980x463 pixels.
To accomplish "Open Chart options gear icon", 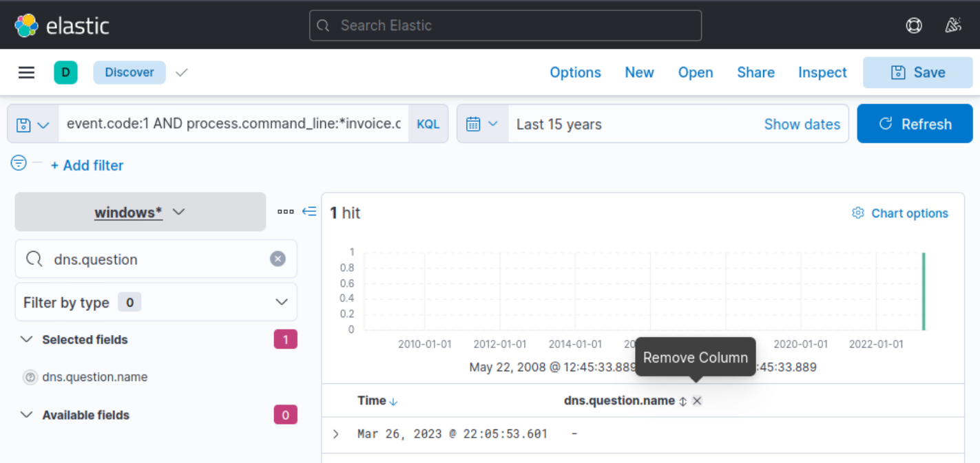I will (858, 213).
